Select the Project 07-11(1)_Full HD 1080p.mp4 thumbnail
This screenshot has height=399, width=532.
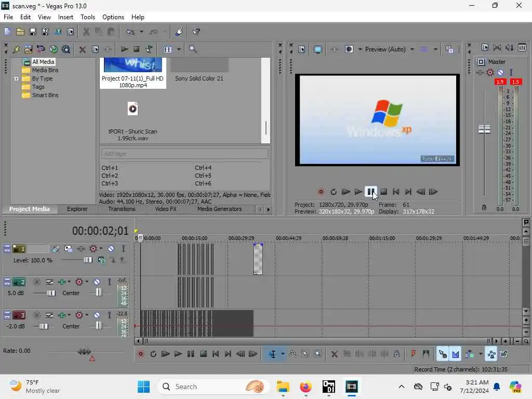pyautogui.click(x=132, y=73)
